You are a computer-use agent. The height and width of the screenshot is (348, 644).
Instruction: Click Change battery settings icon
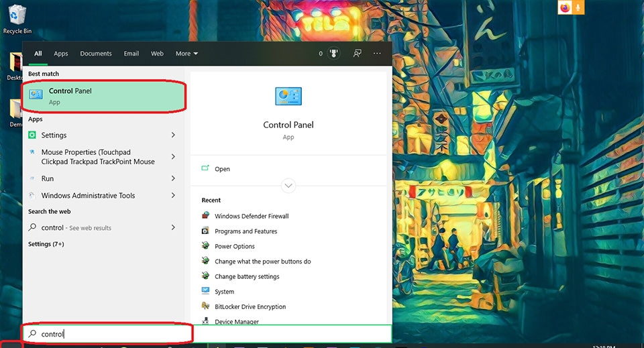point(205,276)
